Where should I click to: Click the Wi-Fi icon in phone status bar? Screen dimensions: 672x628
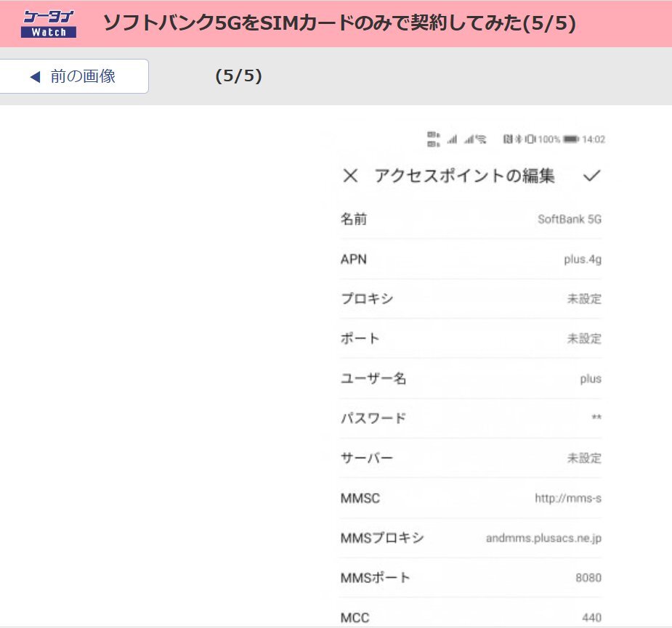pos(480,139)
